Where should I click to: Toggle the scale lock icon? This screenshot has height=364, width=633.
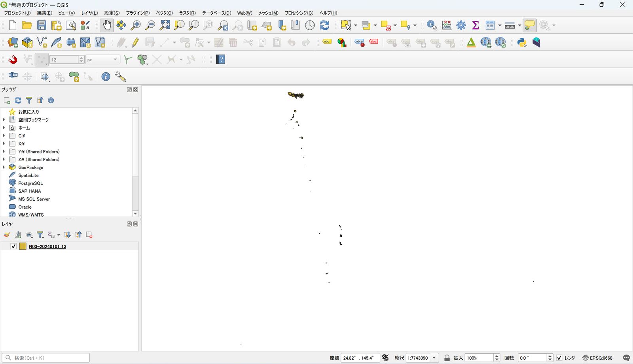447,358
